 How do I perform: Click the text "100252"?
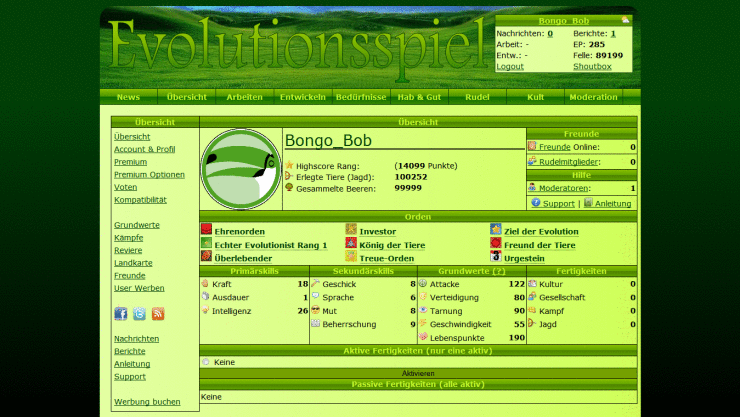[411, 177]
